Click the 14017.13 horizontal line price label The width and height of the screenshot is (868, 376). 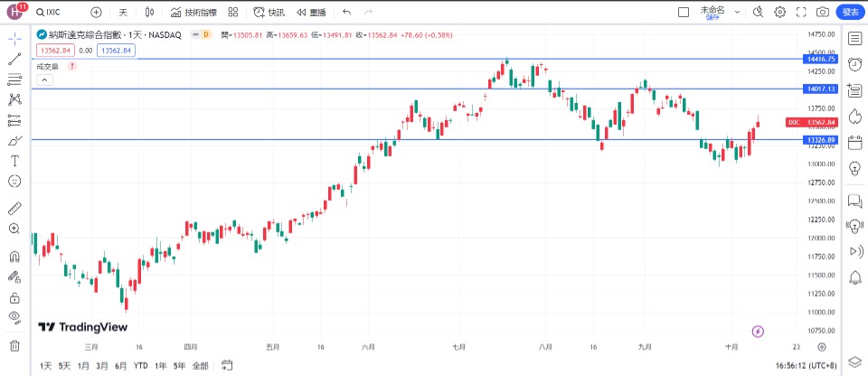[x=820, y=89]
